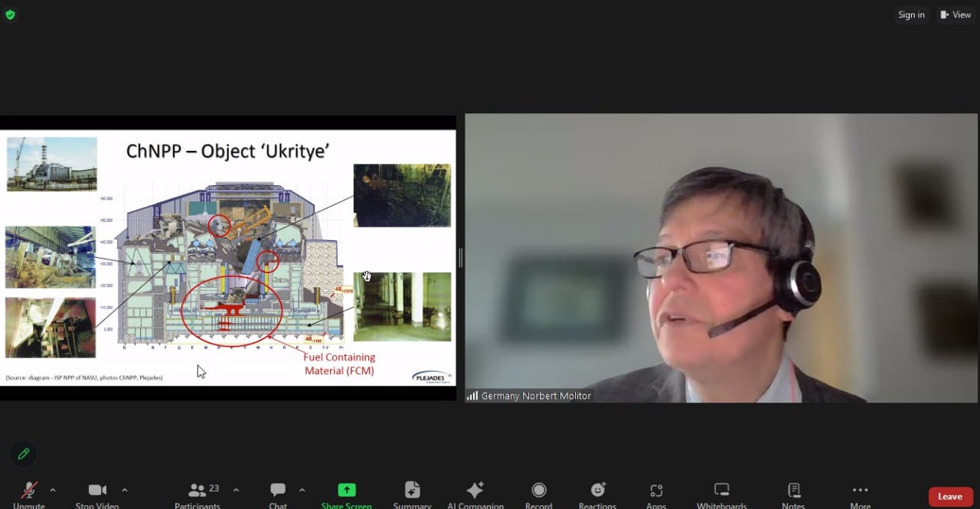Start recording with Record button

pos(539,491)
